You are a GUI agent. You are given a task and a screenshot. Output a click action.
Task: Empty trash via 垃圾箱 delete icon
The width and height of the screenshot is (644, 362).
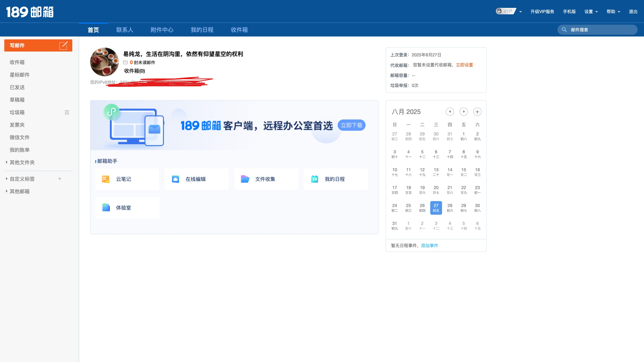coord(67,112)
